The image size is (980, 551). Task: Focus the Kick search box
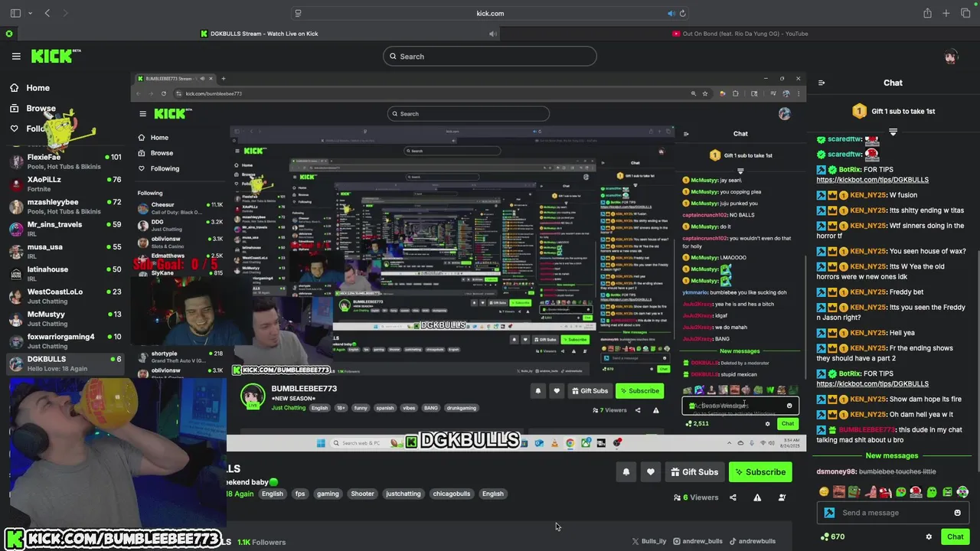490,56
